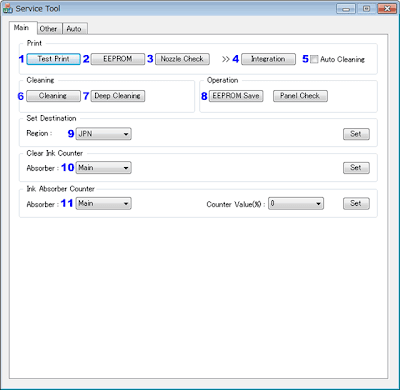The image size is (400, 390).
Task: Click the Integration button
Action: 268,59
